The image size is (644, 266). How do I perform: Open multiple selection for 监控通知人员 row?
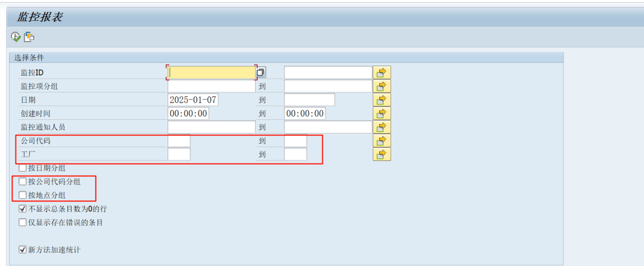(382, 127)
